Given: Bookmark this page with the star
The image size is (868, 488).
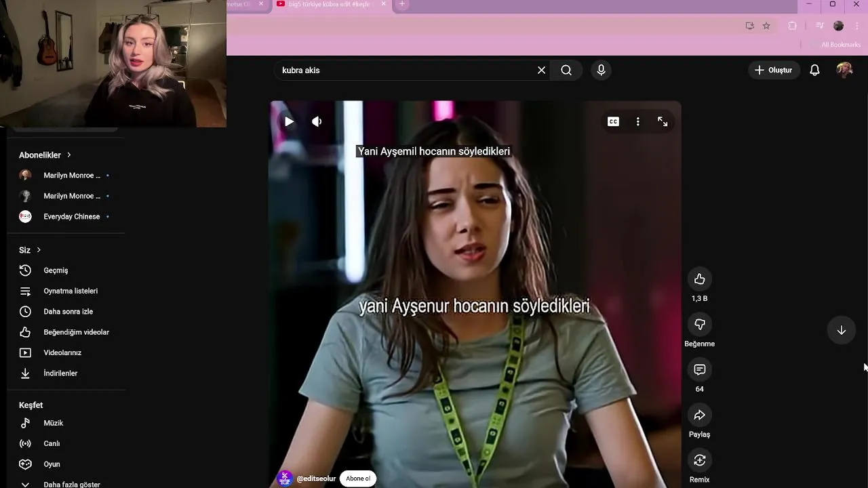Looking at the screenshot, I should (x=766, y=26).
